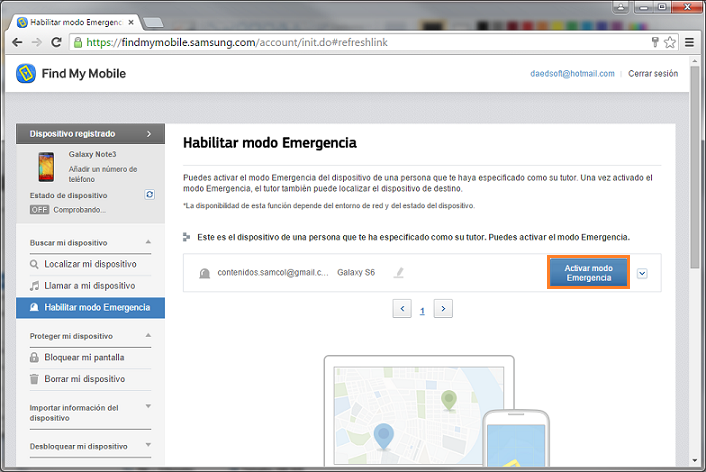The width and height of the screenshot is (706, 472).
Task: Click the Habilitar modo Emergencia page heading
Action: pyautogui.click(x=270, y=143)
